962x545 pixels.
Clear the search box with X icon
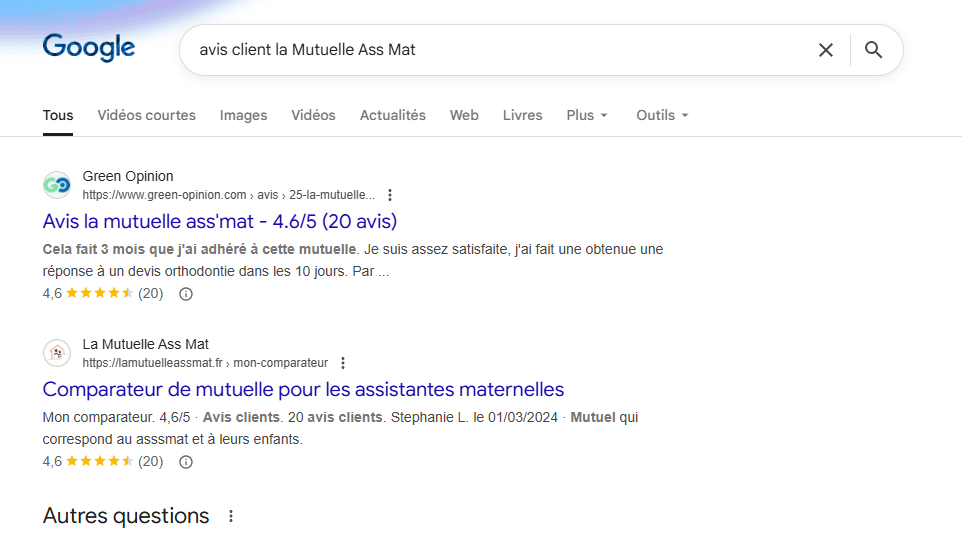point(826,50)
